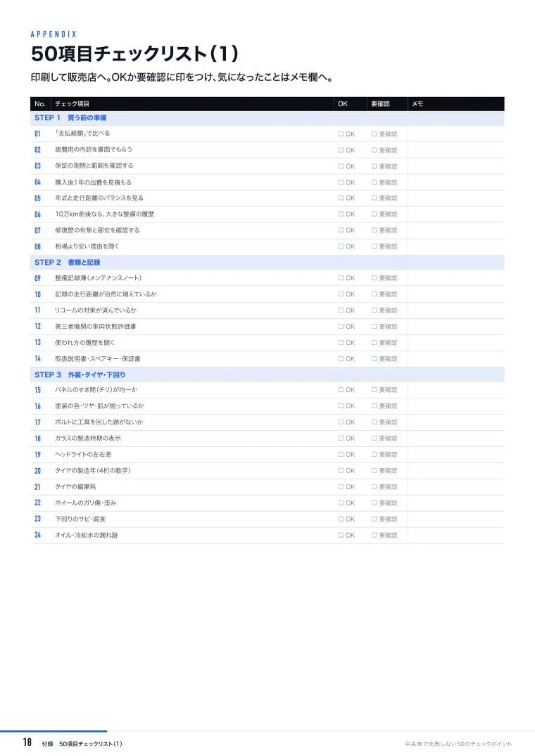Mark 要確認 for item 11 リコールの対策
This screenshot has width=535, height=756.
point(374,310)
